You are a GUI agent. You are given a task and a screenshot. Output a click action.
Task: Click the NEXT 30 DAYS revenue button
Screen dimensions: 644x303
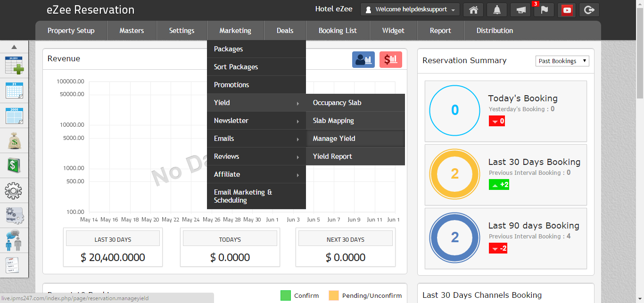click(x=346, y=239)
